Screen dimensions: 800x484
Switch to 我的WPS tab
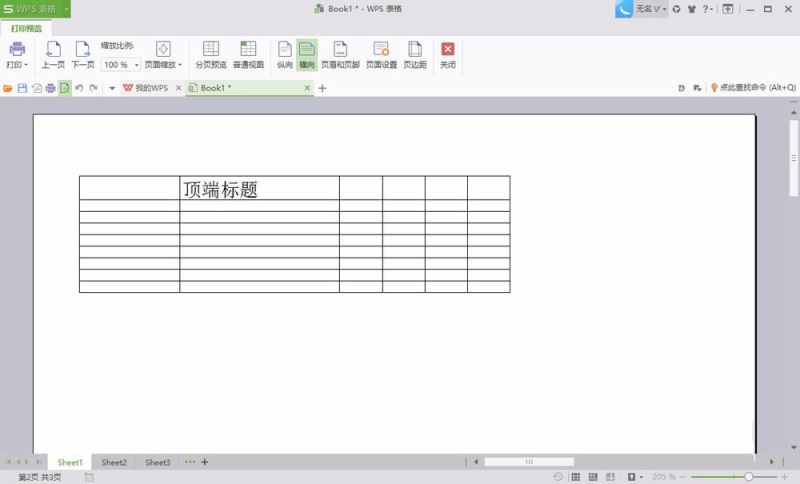coord(146,88)
